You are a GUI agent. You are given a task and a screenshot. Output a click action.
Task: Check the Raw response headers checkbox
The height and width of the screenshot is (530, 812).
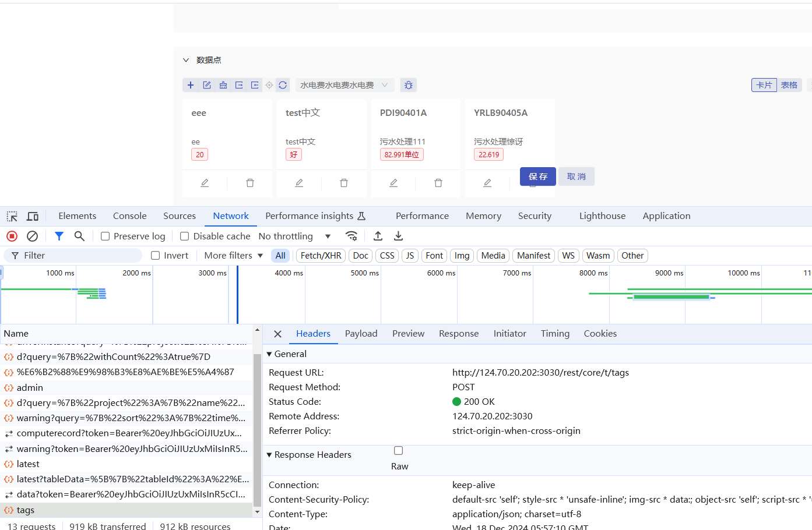(x=398, y=450)
